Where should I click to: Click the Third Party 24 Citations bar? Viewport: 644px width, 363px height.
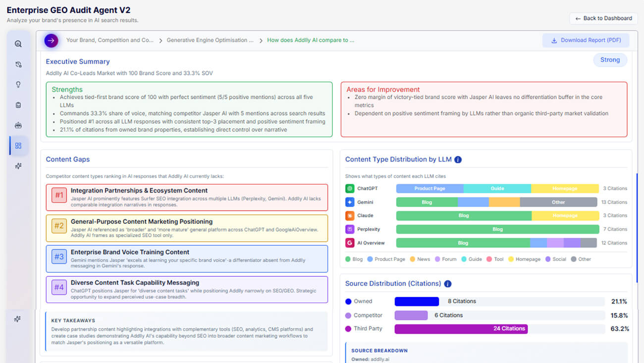[x=461, y=329]
